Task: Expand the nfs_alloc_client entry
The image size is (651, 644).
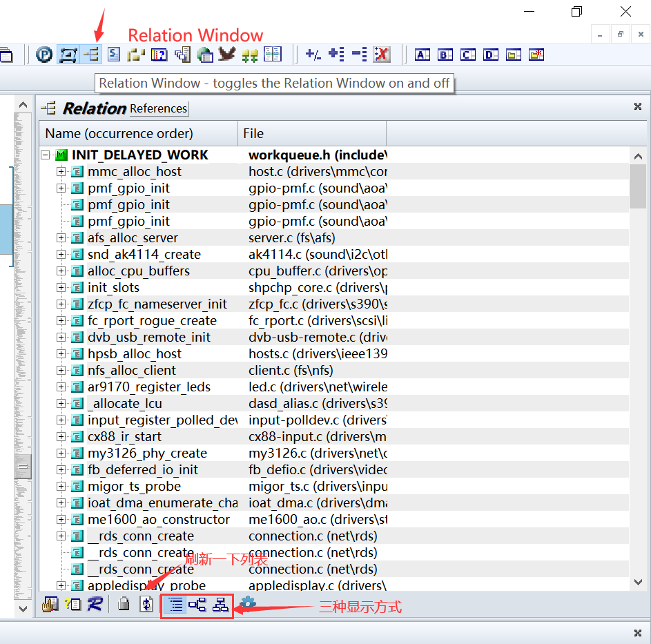Action: pos(61,370)
